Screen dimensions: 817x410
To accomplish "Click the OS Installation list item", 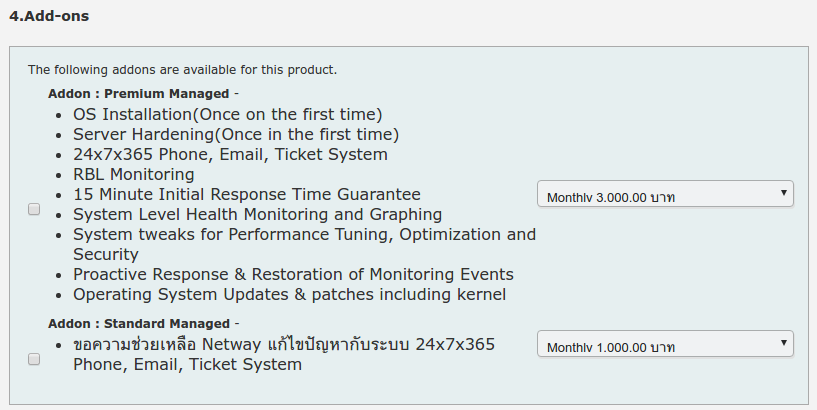I will [227, 115].
